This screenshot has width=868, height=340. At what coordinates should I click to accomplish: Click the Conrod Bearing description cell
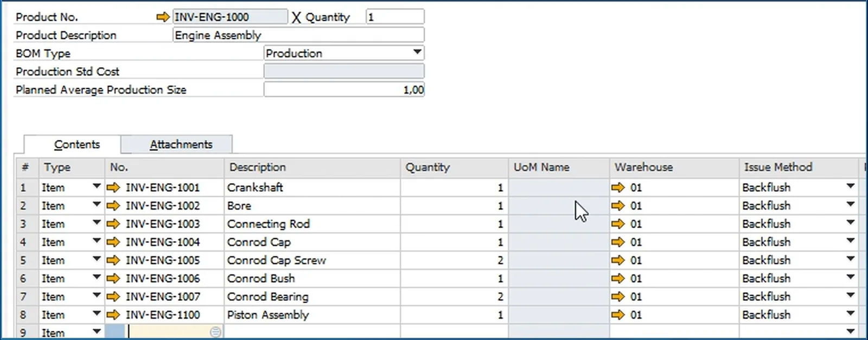click(x=312, y=297)
